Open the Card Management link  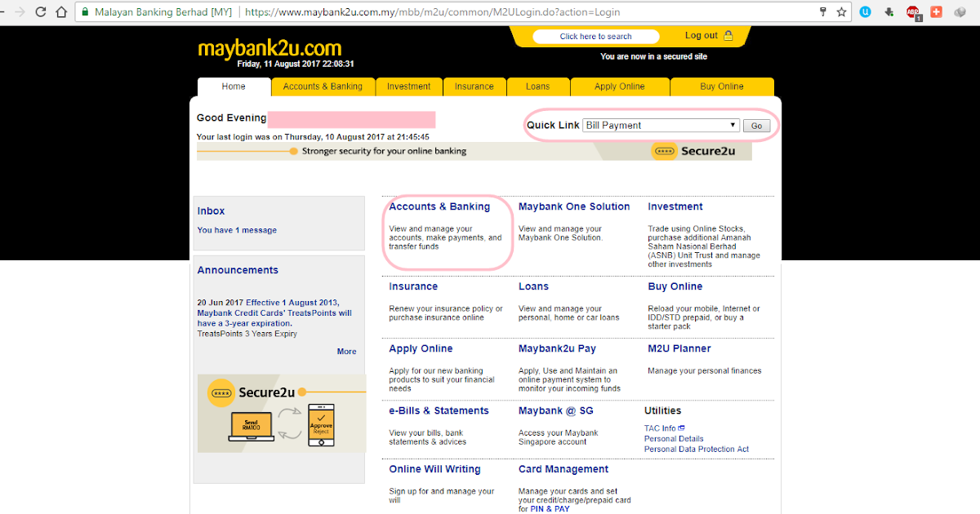(x=563, y=469)
